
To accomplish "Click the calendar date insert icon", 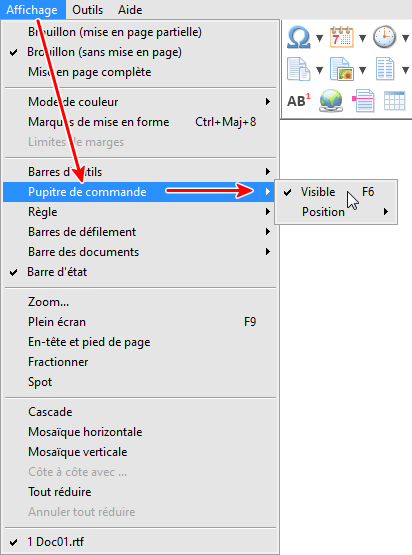I will (342, 37).
